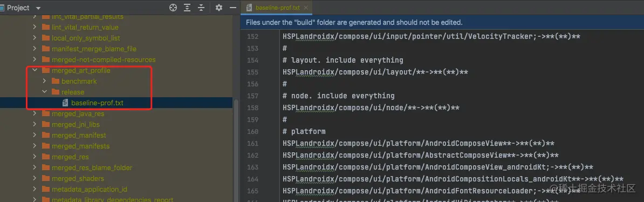Select the benchmark tree item
The width and height of the screenshot is (644, 202).
[x=79, y=81]
